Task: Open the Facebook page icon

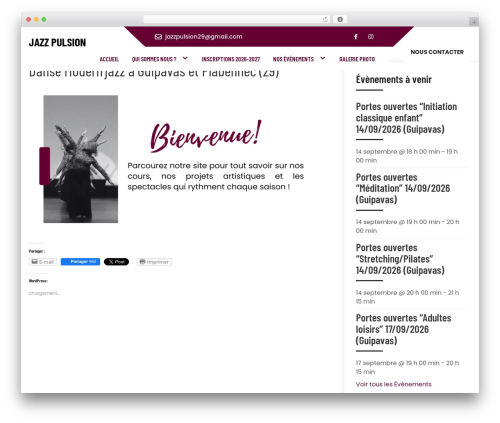Action: [356, 37]
